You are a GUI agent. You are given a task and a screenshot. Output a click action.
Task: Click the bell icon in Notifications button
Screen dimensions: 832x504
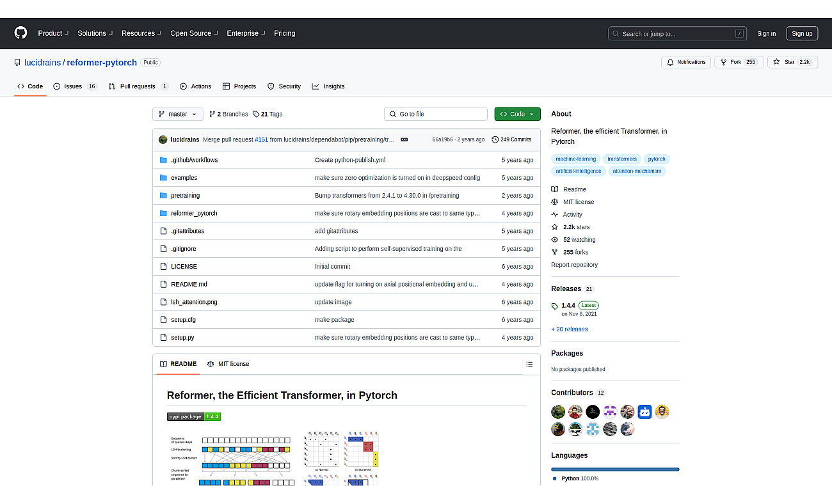670,62
